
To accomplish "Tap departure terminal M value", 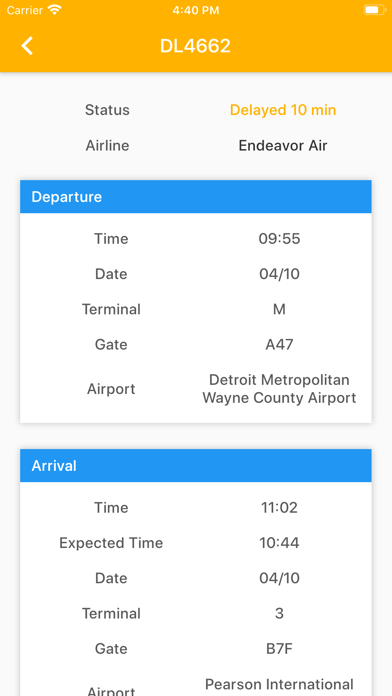I will pos(279,309).
